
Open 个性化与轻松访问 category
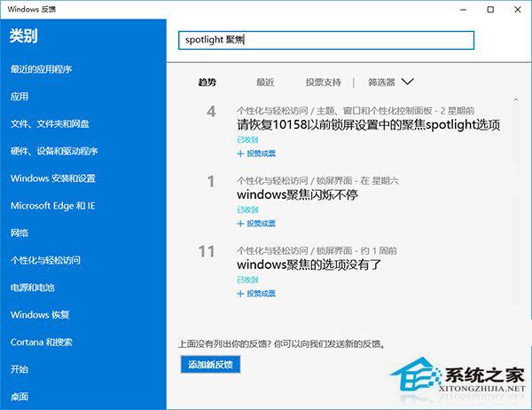[x=45, y=260]
